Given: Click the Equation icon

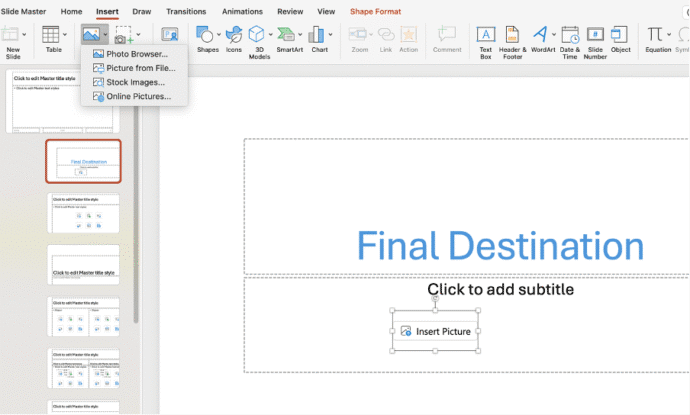Looking at the screenshot, I should [658, 39].
